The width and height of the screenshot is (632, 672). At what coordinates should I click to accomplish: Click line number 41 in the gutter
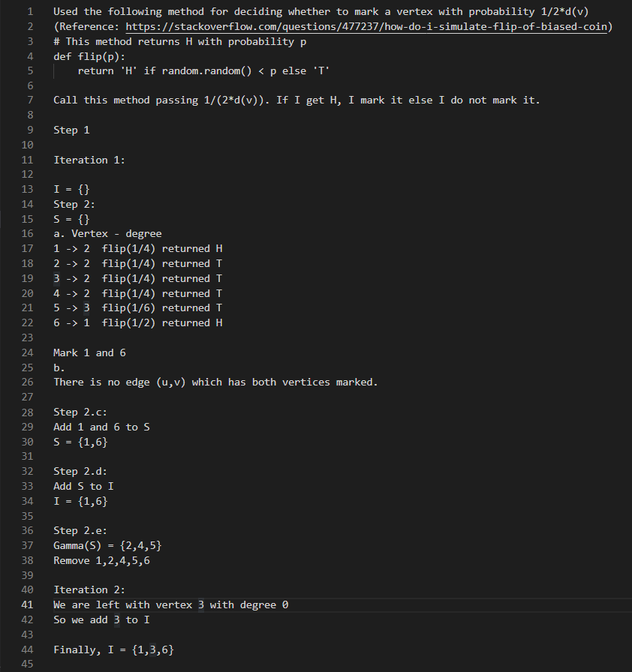27,604
